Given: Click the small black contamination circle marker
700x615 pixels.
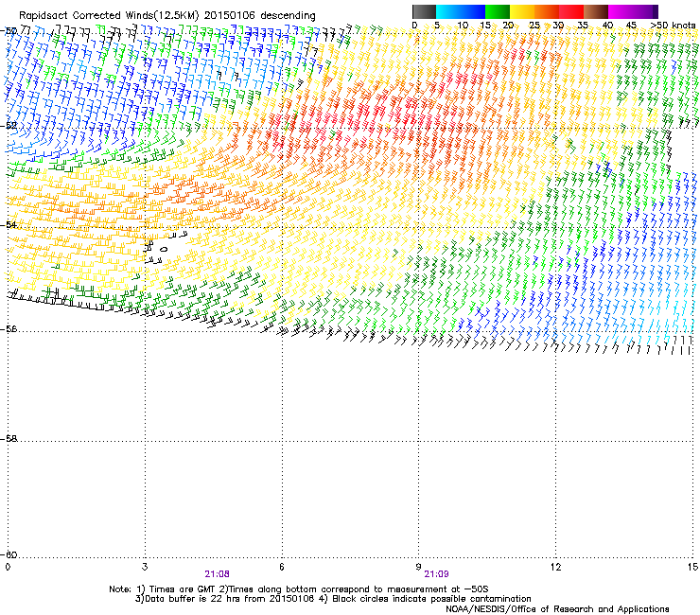Looking at the screenshot, I should tap(164, 249).
